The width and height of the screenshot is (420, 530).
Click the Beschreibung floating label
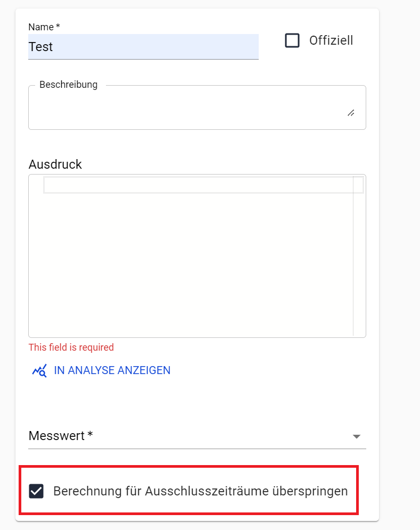pyautogui.click(x=68, y=85)
